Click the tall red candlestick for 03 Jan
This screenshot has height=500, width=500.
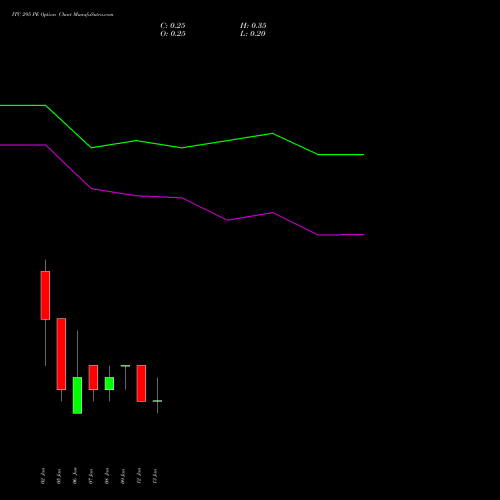pos(61,354)
